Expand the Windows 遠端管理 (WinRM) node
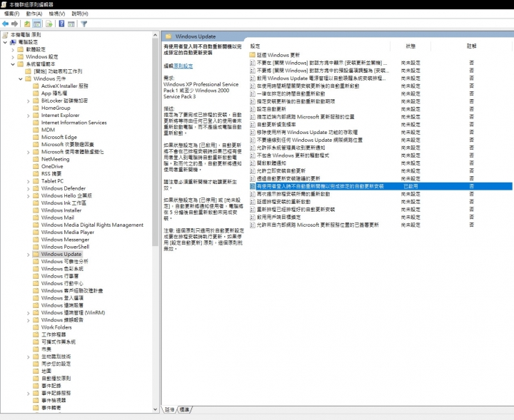 (28, 313)
